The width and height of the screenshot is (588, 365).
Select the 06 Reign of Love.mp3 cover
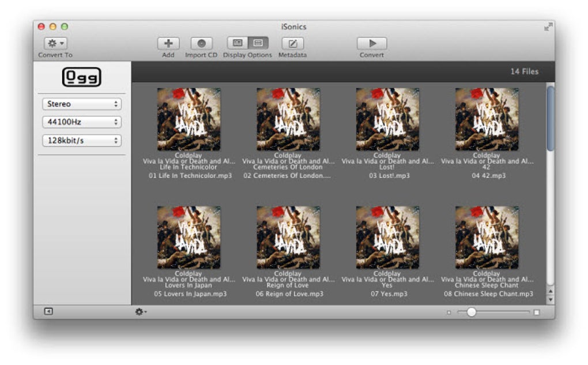click(288, 237)
